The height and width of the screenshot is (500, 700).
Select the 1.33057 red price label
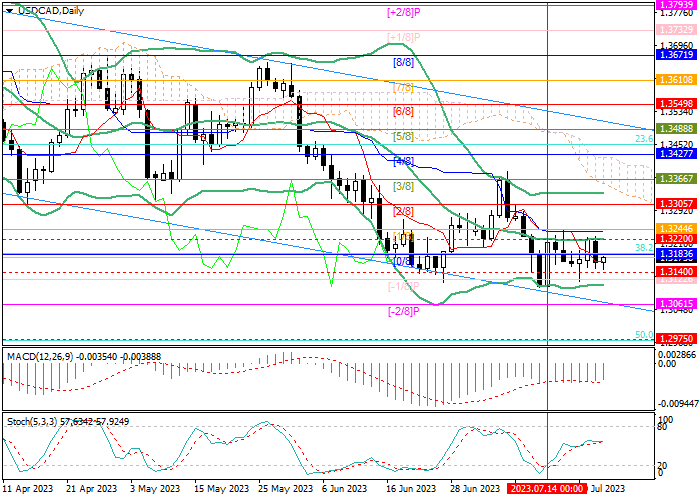click(x=677, y=204)
